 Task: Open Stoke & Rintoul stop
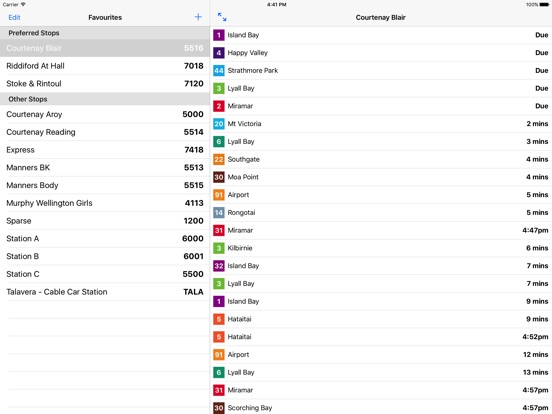point(105,83)
